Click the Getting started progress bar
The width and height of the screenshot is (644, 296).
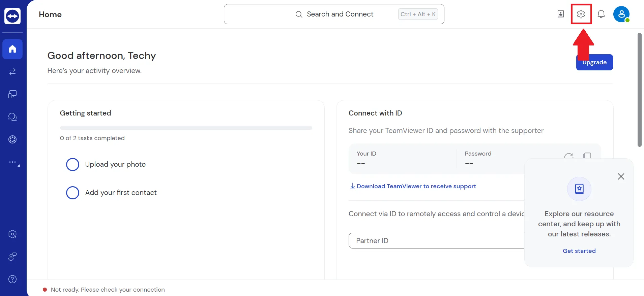186,128
